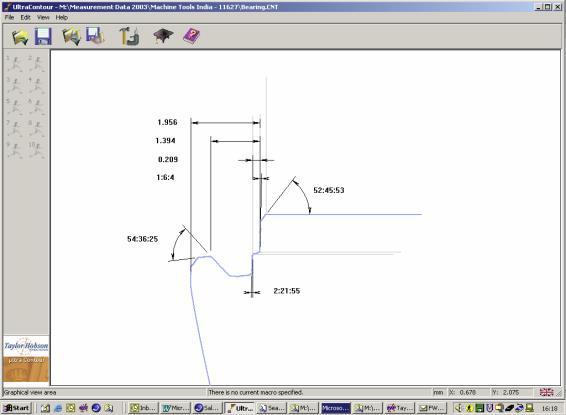The height and width of the screenshot is (415, 566).
Task: Open the Help menu
Action: [62, 17]
